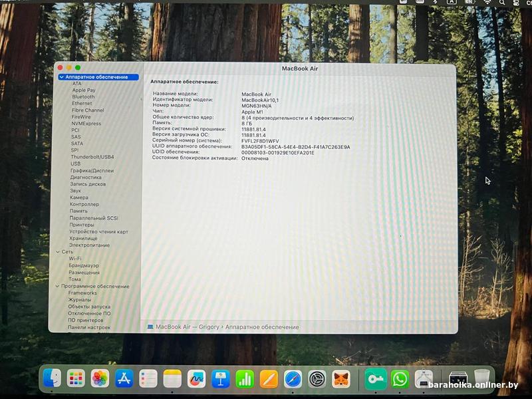532x399 pixels.
Task: Select Звук in the sidebar
Action: click(75, 191)
